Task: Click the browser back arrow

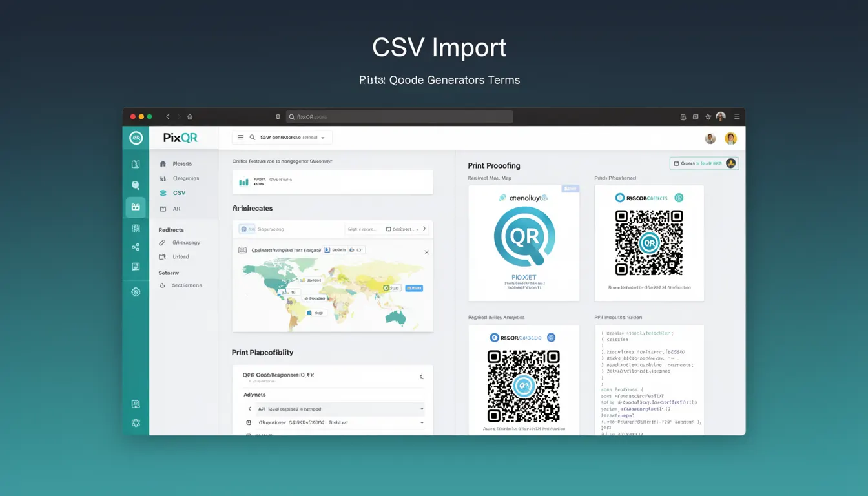Action: (168, 117)
